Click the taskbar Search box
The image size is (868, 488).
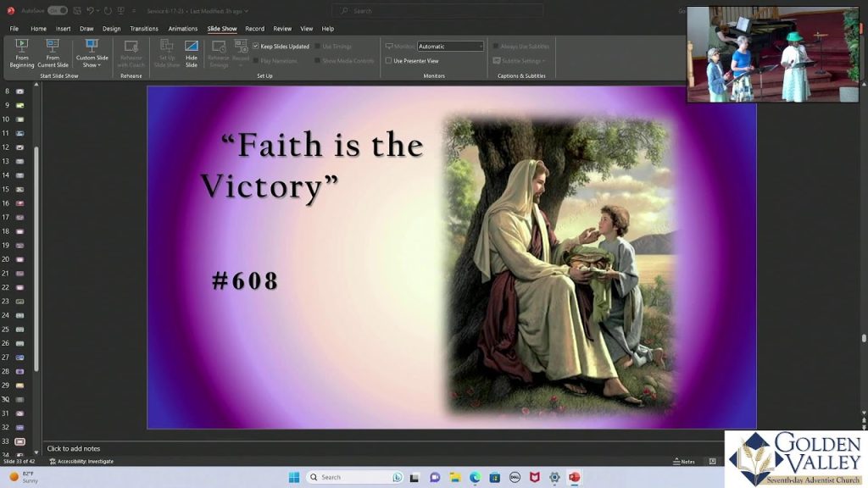click(355, 477)
